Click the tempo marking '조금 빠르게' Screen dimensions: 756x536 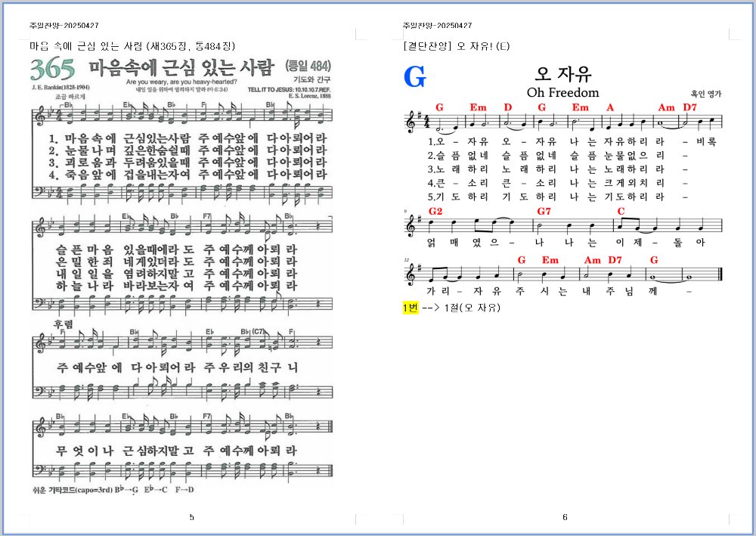70,97
